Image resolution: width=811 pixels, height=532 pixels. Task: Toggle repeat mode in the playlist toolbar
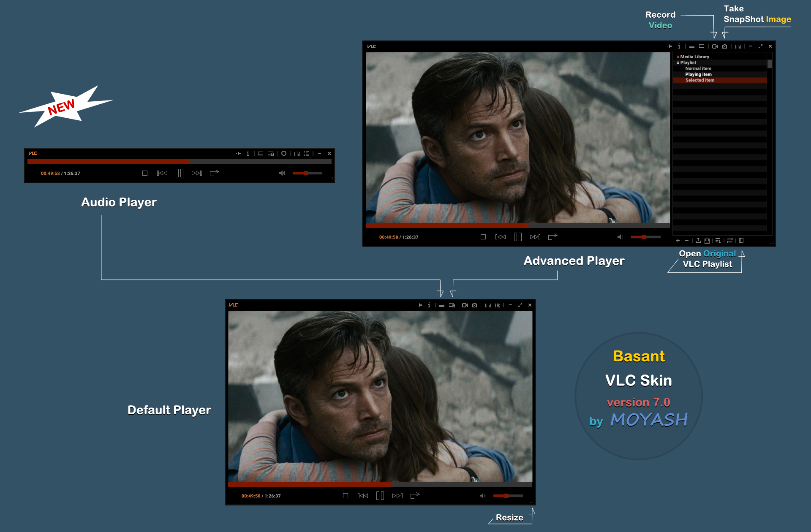coord(730,241)
